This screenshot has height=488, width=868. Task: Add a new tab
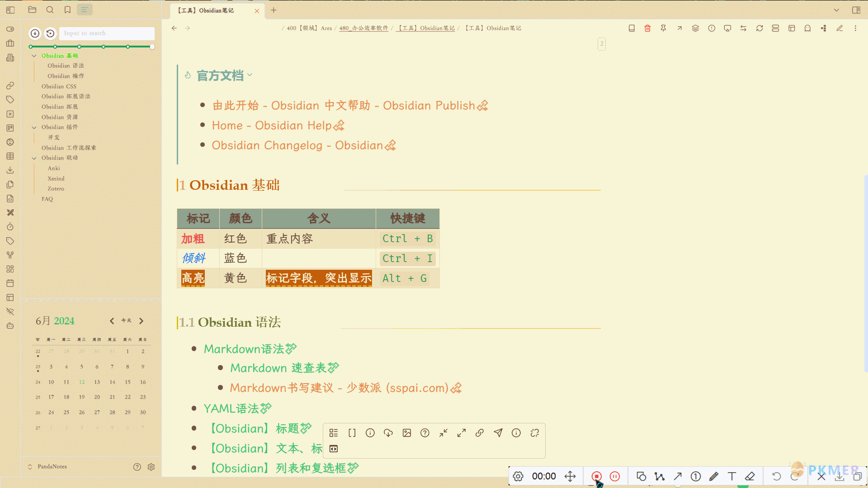(274, 10)
